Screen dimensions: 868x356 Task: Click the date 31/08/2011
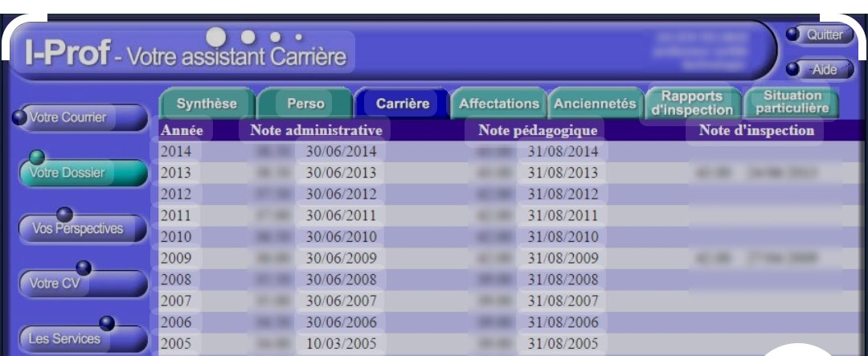pyautogui.click(x=563, y=215)
